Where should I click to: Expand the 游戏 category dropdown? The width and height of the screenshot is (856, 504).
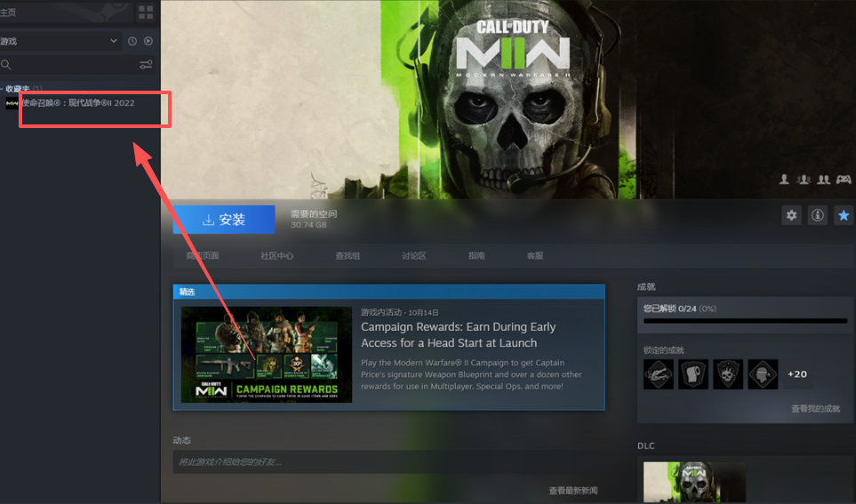click(x=113, y=41)
